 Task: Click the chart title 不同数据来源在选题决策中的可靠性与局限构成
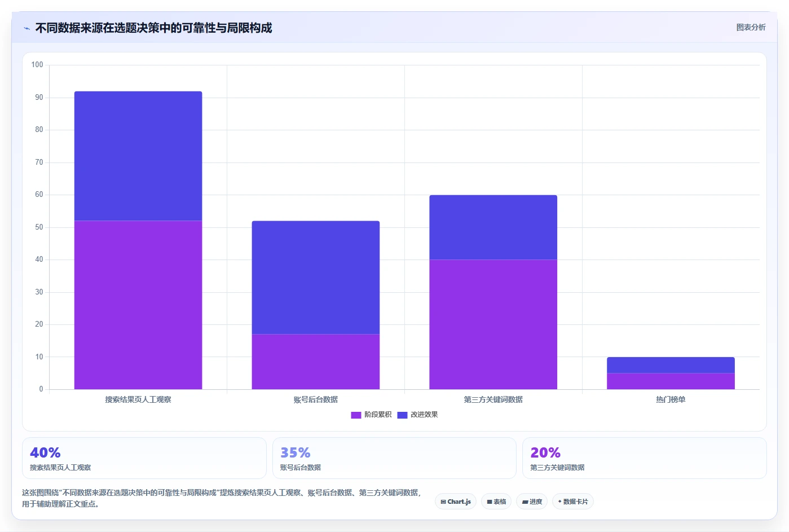[x=153, y=28]
